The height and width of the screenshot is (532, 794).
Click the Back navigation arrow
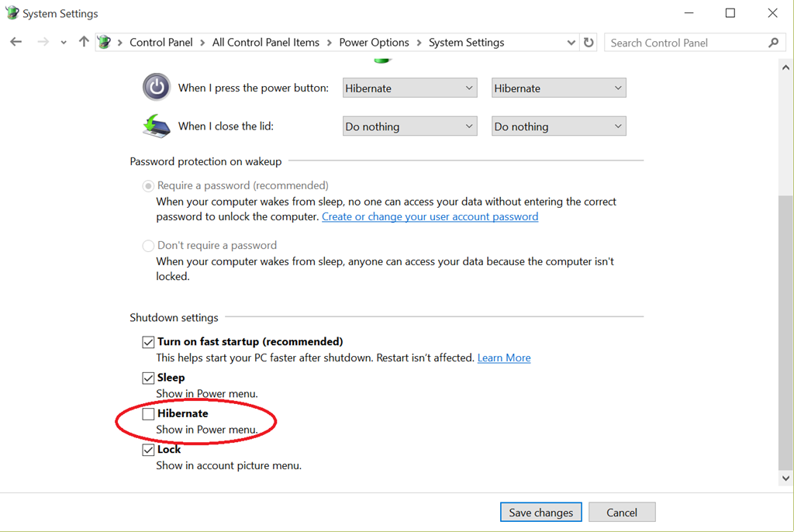click(16, 43)
